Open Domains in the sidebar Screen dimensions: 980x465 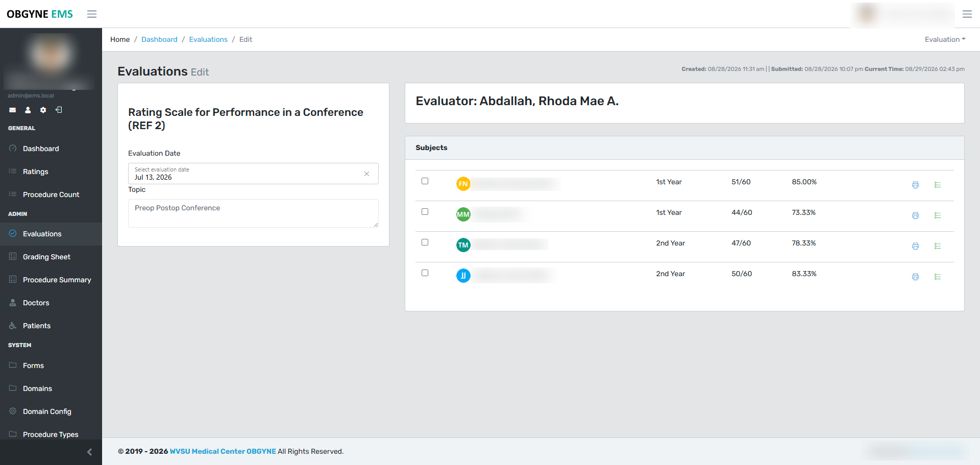[51, 388]
